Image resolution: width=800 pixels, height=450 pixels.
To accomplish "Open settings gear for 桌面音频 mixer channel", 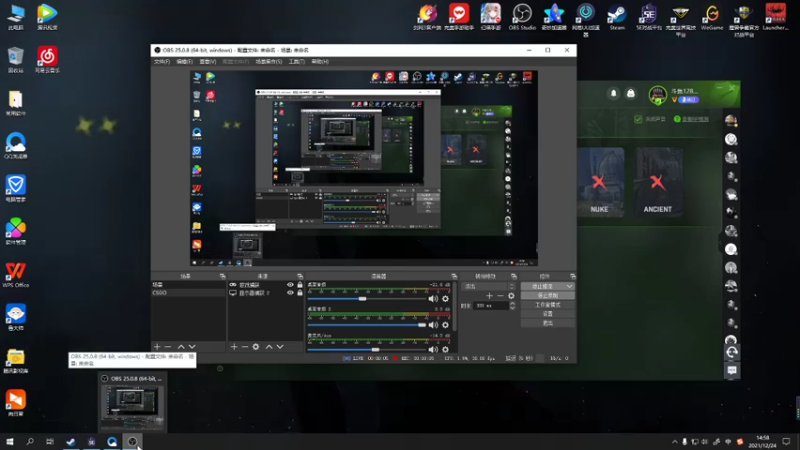I will click(445, 299).
